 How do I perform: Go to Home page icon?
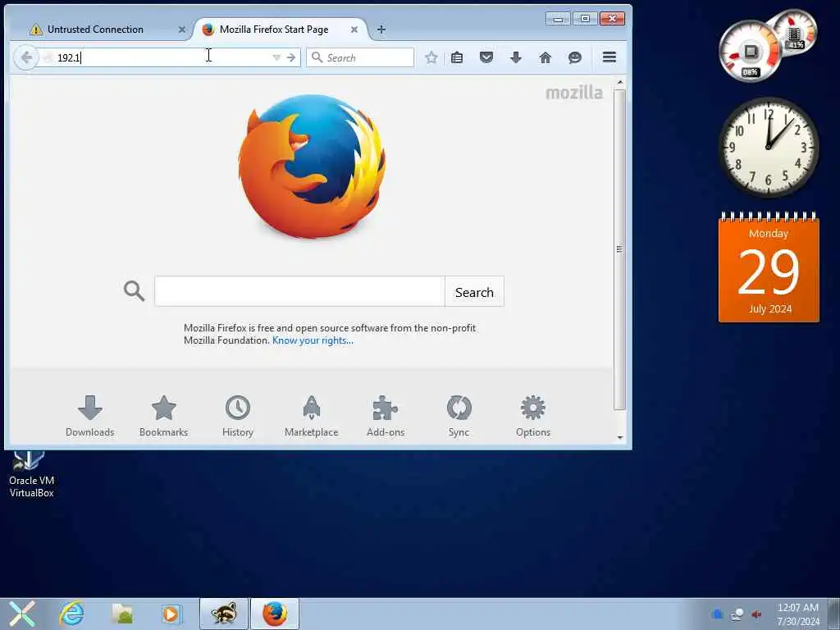click(546, 57)
